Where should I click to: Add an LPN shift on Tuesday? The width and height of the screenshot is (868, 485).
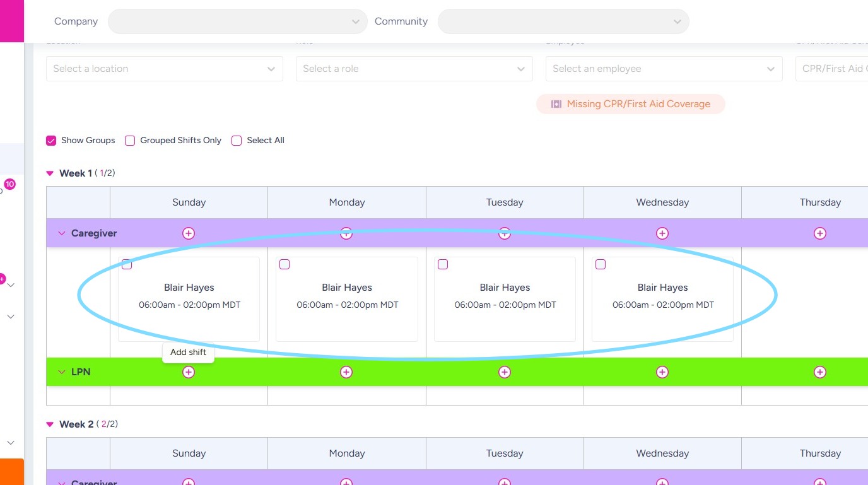click(x=505, y=372)
